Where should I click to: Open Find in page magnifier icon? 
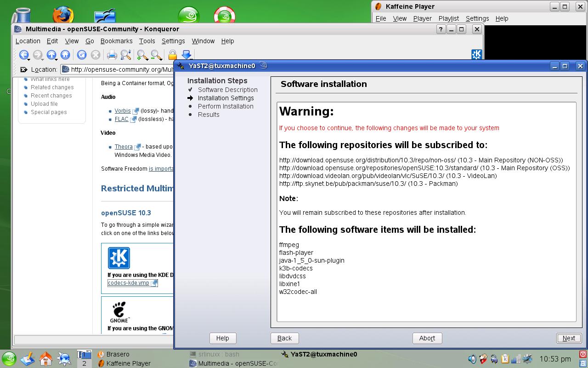point(126,55)
